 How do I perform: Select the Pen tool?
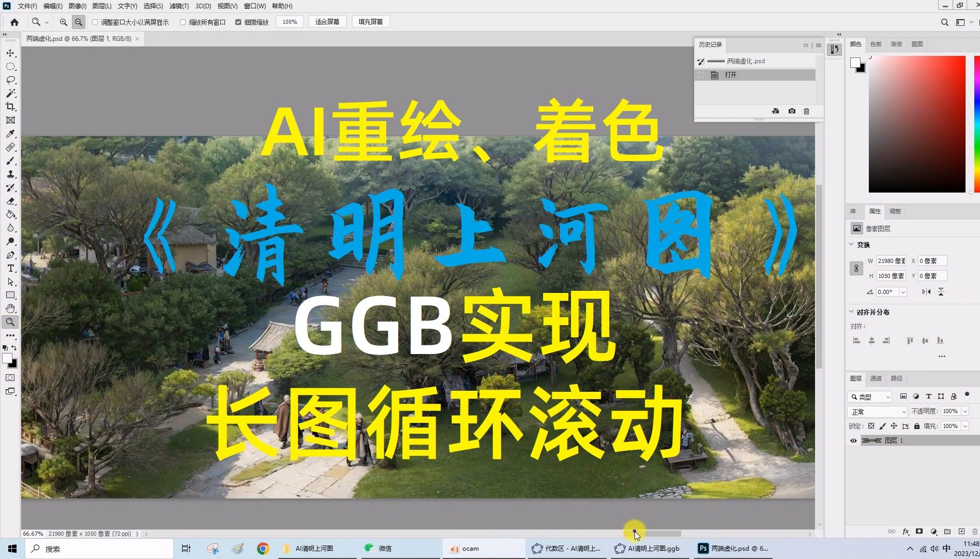click(10, 255)
